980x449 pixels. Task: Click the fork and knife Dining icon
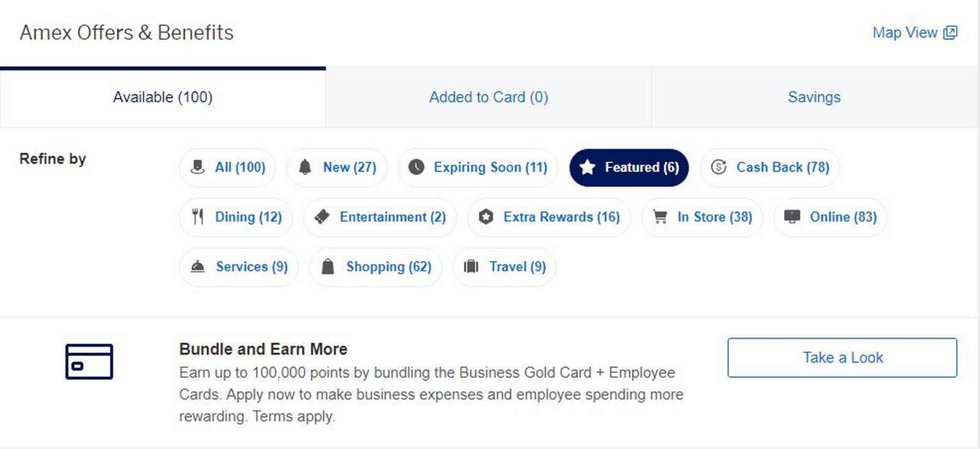[x=197, y=217]
